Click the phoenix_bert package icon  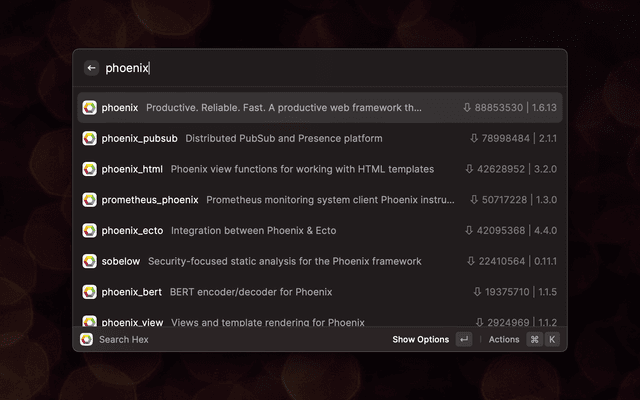pos(89,292)
